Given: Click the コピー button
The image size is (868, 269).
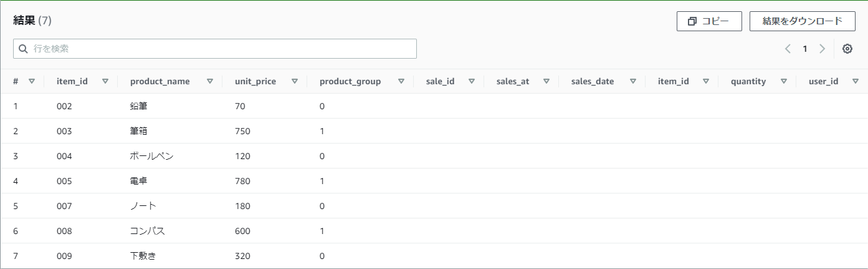Looking at the screenshot, I should point(709,21).
